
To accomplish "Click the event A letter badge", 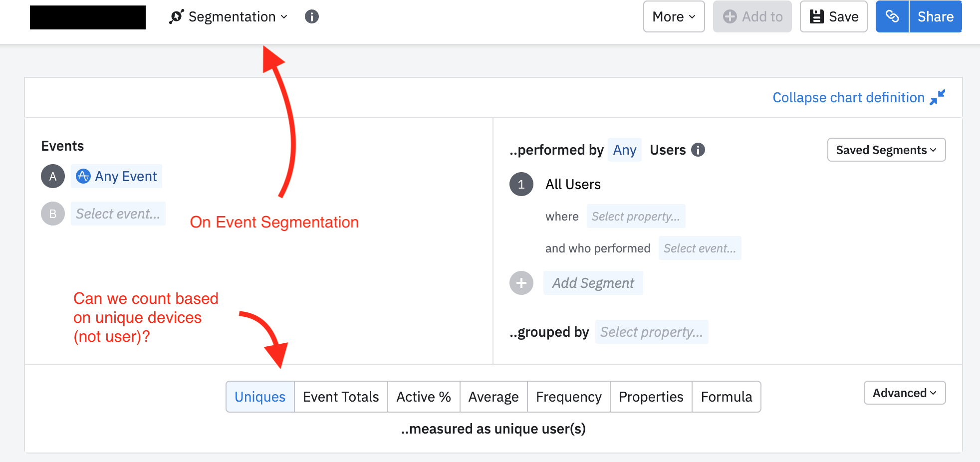I will point(53,176).
